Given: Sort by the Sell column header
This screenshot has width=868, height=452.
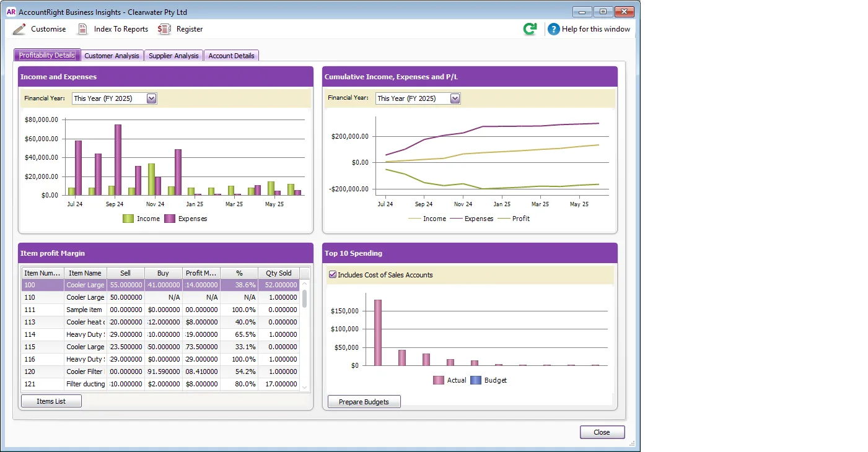Looking at the screenshot, I should (126, 273).
